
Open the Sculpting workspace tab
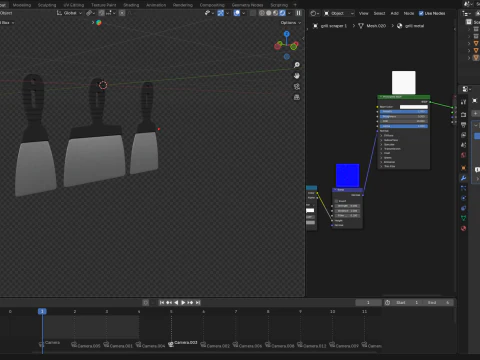(x=47, y=5)
